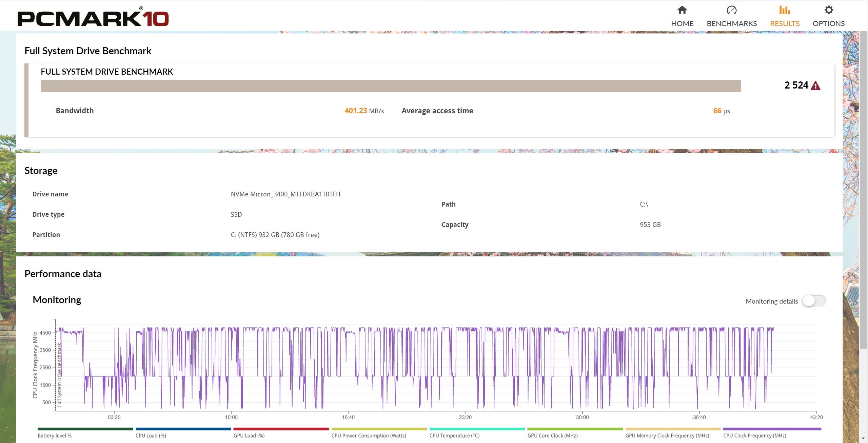Click the 66 µs access time value

[722, 111]
